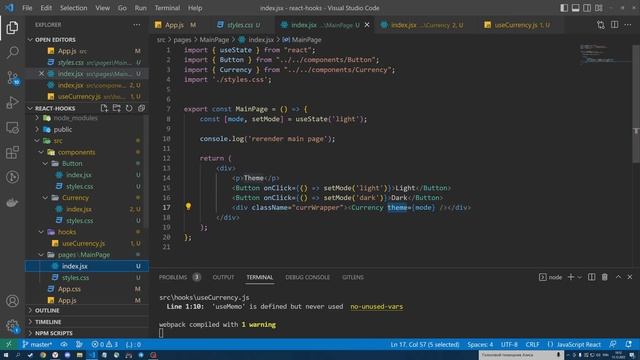
Task: Create new folder in REACT-HOOKS
Action: (117, 108)
